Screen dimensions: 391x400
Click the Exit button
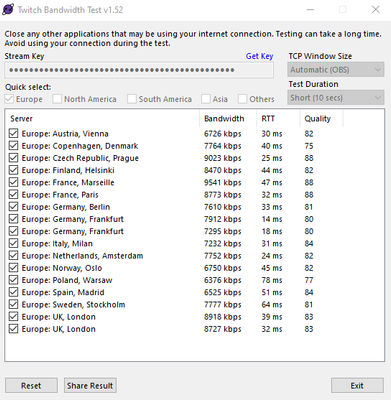pyautogui.click(x=357, y=386)
